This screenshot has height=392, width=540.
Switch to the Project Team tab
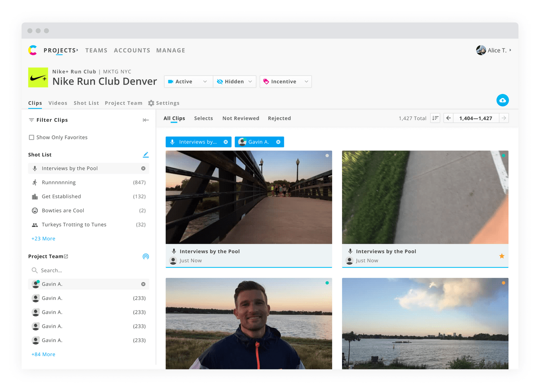click(x=124, y=103)
